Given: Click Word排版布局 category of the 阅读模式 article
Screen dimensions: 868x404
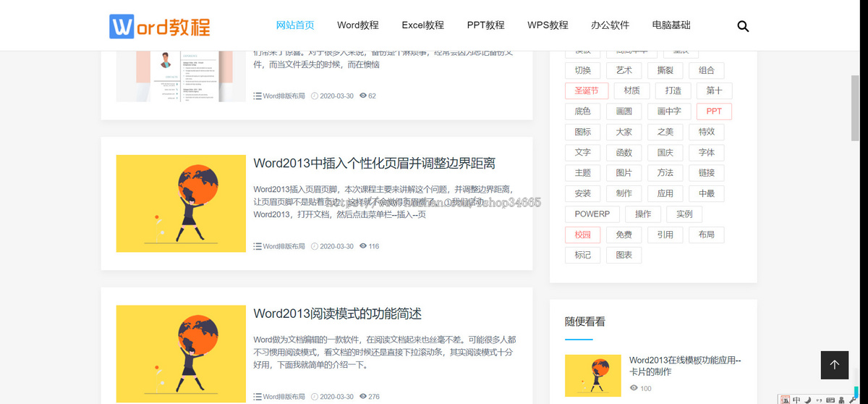Looking at the screenshot, I should coord(284,397).
